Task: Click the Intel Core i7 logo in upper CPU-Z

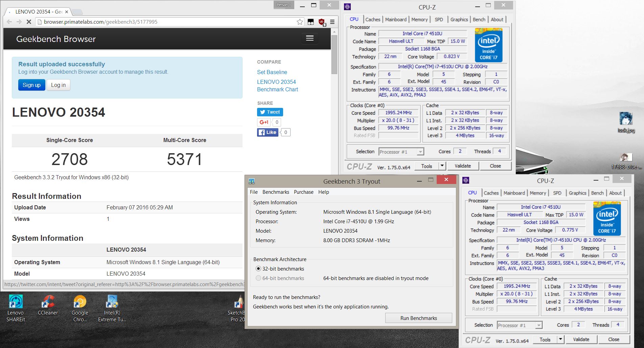Action: (488, 45)
